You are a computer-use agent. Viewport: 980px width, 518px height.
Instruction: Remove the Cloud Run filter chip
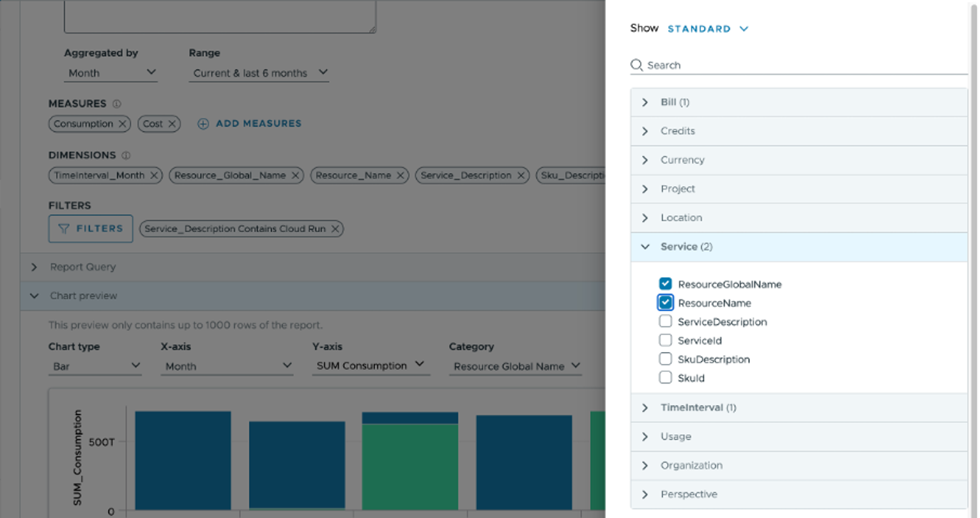coord(335,228)
